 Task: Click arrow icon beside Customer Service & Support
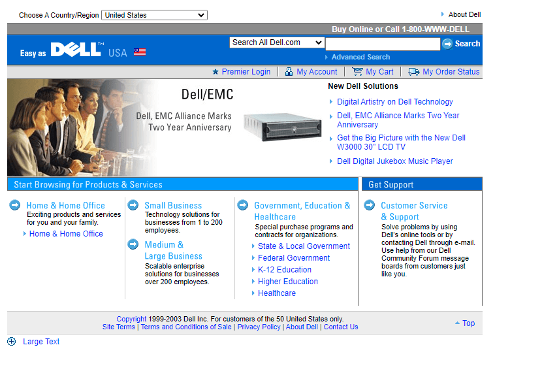[370, 205]
